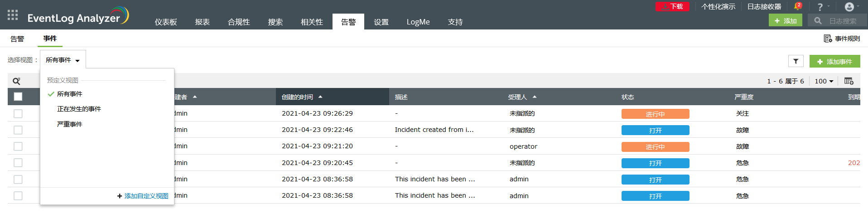
Task: Toggle the select-all header checkbox
Action: [18, 97]
